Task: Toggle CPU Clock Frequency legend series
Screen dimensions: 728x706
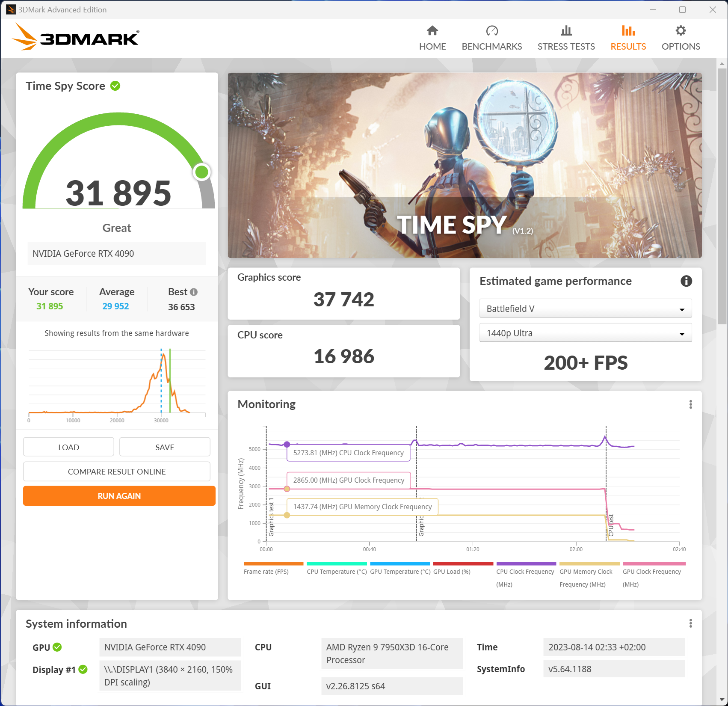Action: [526, 575]
